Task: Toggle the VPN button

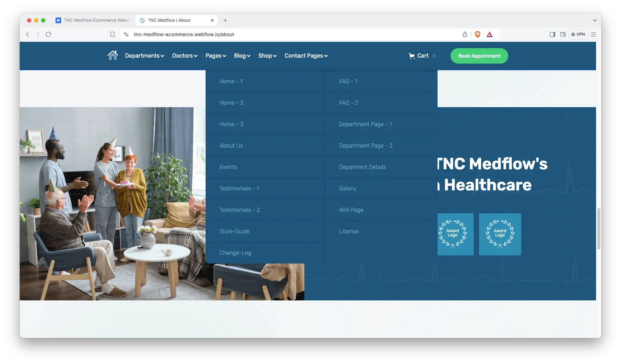Action: [578, 34]
